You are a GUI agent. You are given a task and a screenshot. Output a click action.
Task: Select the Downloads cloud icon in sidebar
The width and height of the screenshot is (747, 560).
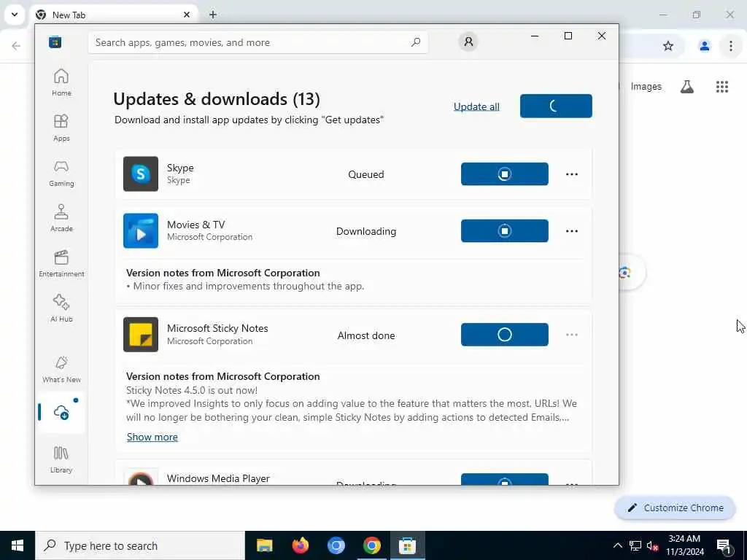[61, 413]
